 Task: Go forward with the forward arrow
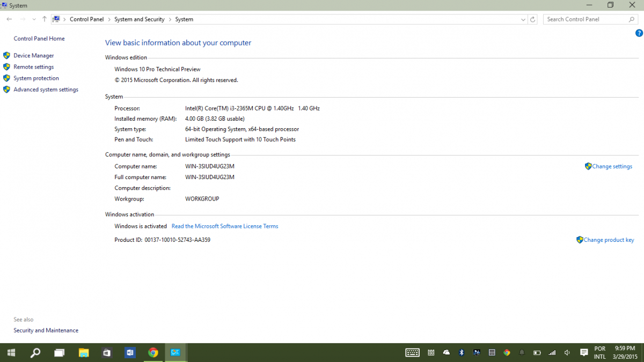23,19
